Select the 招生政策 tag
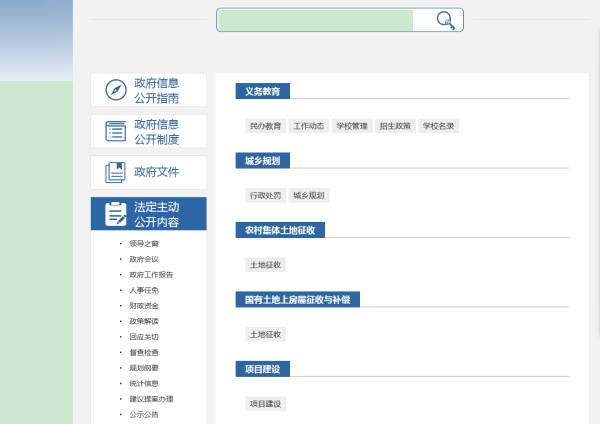 tap(395, 126)
